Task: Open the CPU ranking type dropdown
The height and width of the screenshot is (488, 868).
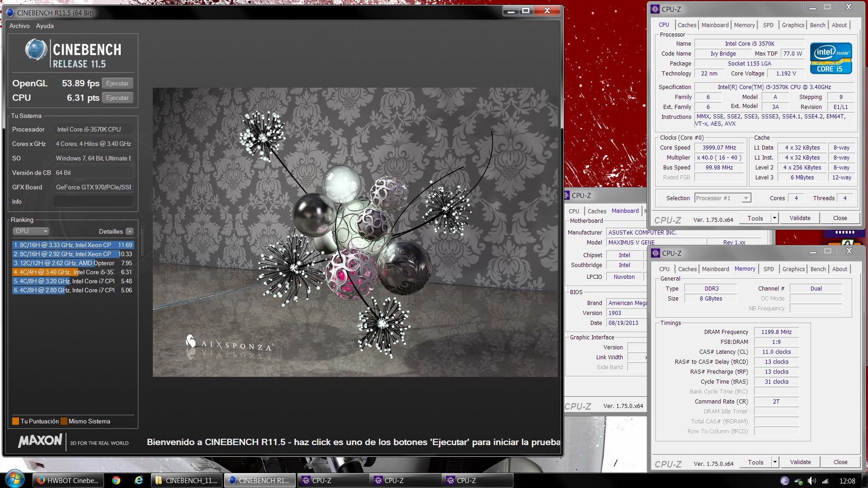Action: (31, 231)
